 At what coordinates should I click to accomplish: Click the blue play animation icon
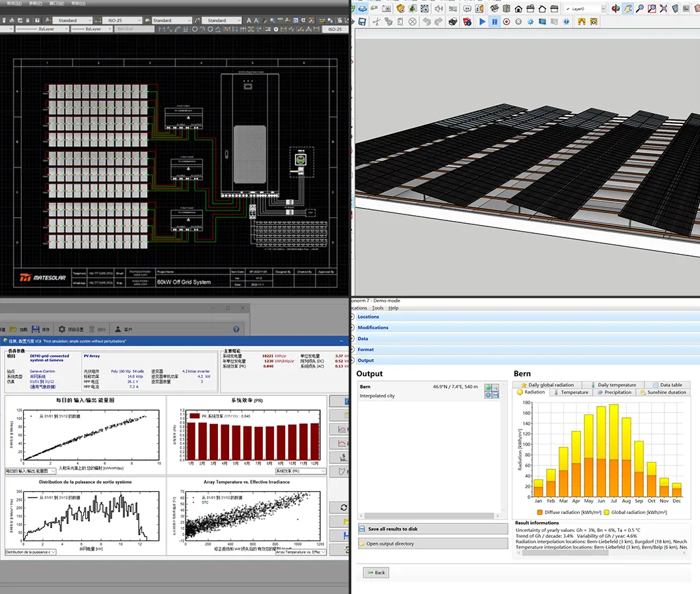click(482, 22)
